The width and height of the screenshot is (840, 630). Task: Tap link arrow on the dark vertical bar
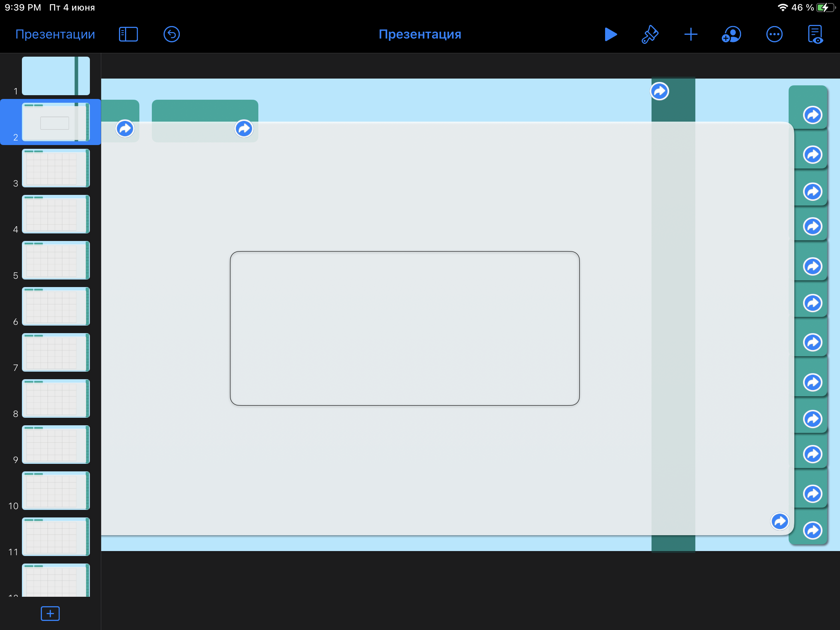(659, 91)
